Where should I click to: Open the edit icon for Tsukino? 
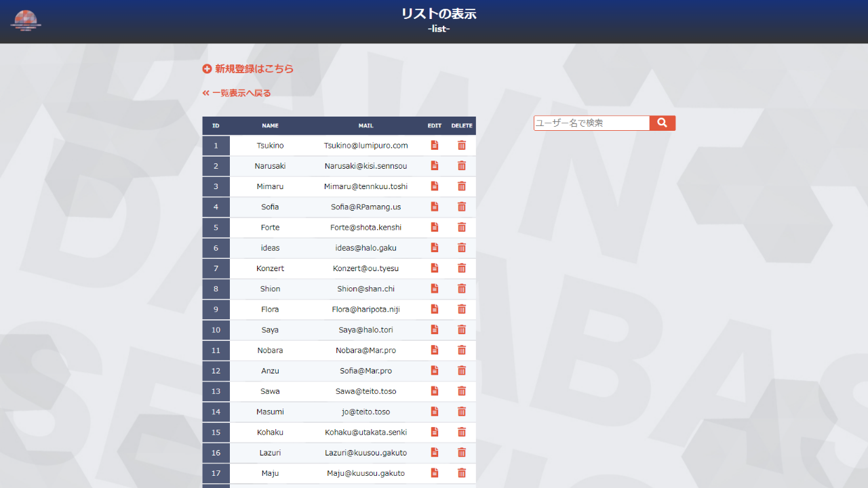pyautogui.click(x=434, y=145)
